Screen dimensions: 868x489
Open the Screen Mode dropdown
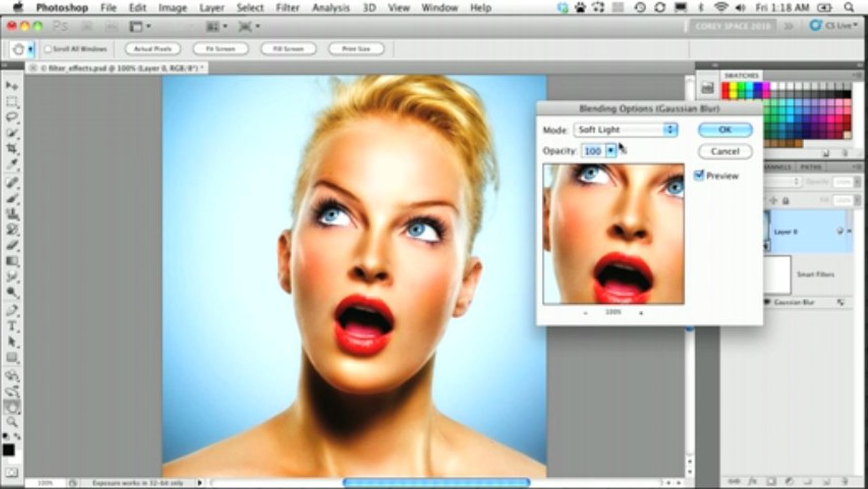tap(248, 26)
